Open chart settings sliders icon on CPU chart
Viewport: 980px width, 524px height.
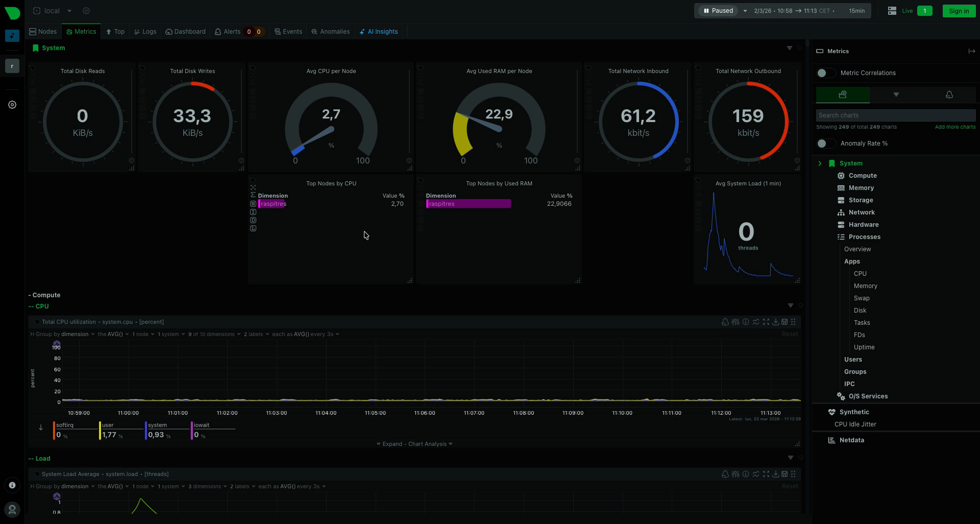[x=736, y=322]
